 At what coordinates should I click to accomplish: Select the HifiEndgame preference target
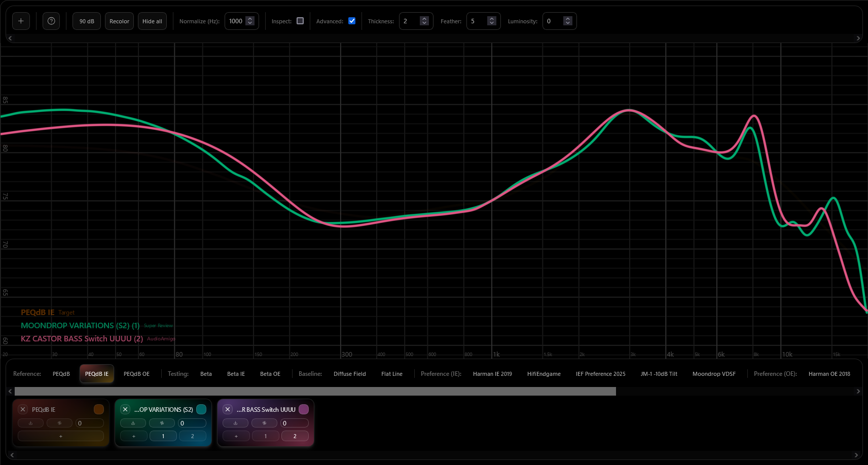pos(544,374)
